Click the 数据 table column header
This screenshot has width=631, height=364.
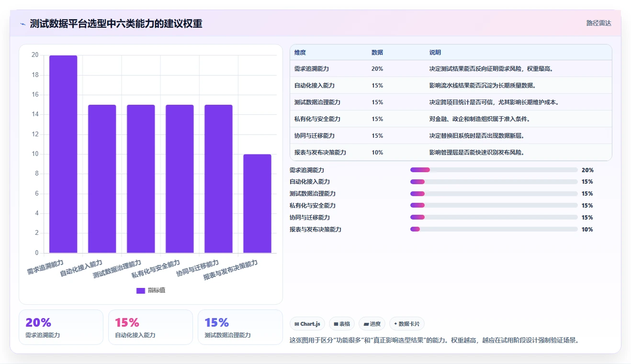[x=377, y=53]
